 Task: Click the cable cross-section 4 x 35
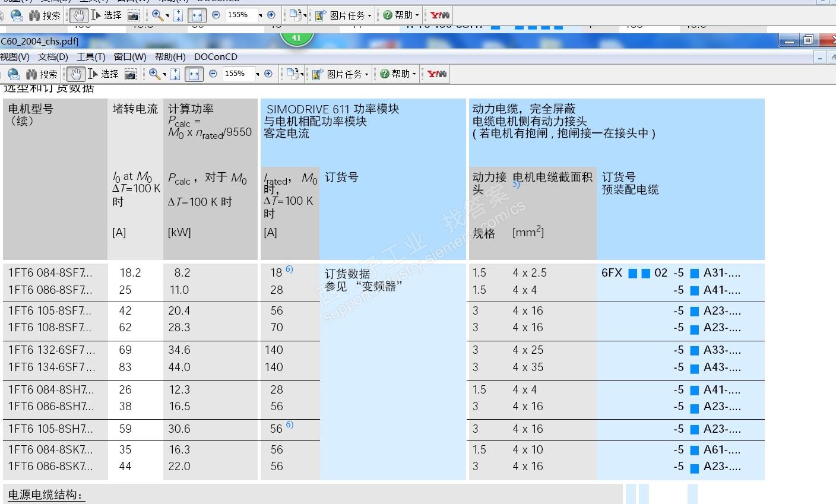tap(528, 367)
